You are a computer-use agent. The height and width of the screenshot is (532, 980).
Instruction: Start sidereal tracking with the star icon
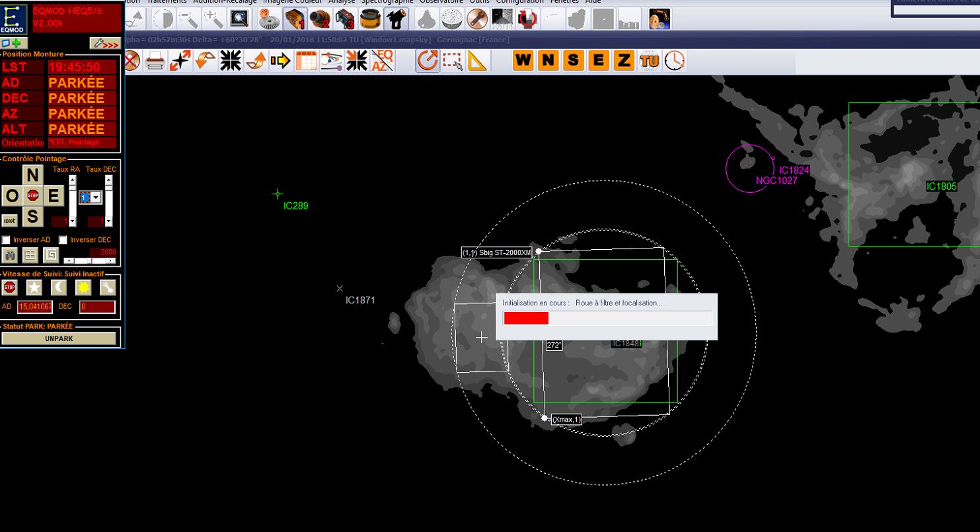pyautogui.click(x=34, y=287)
